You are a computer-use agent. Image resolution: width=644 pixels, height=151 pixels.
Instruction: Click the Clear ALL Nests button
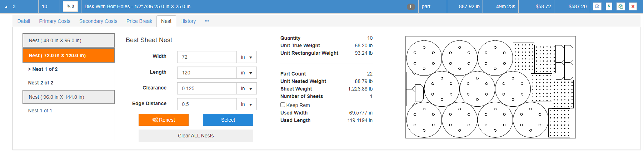click(x=196, y=136)
